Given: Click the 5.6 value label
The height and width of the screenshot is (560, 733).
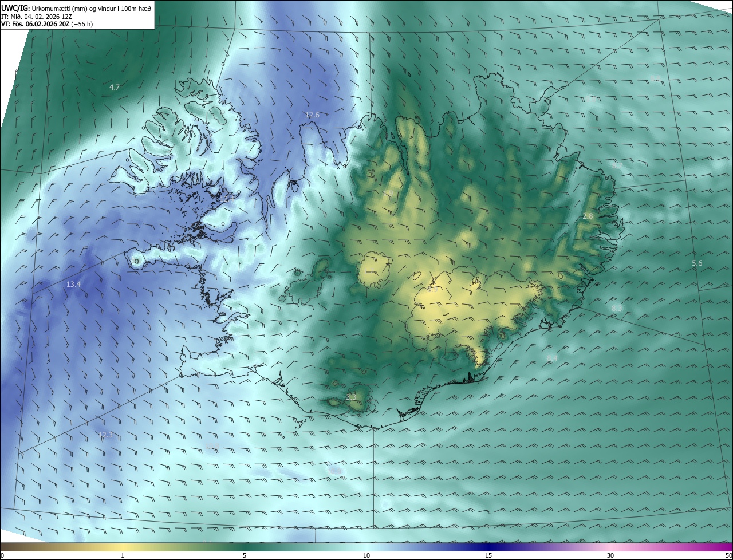Looking at the screenshot, I should tap(697, 263).
